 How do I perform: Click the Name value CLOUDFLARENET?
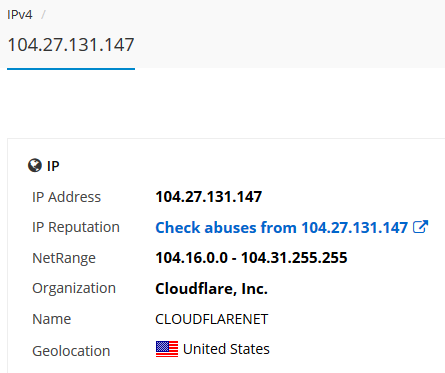tap(212, 319)
